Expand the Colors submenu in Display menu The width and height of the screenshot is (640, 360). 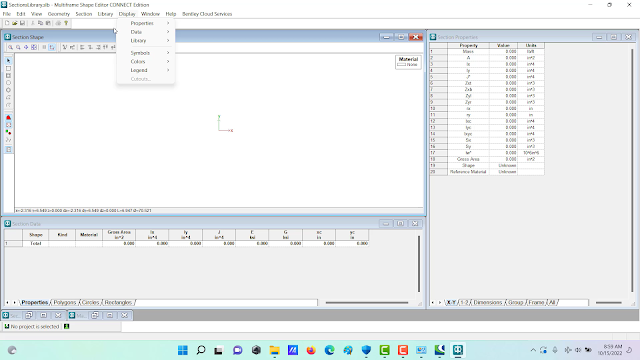tap(146, 62)
